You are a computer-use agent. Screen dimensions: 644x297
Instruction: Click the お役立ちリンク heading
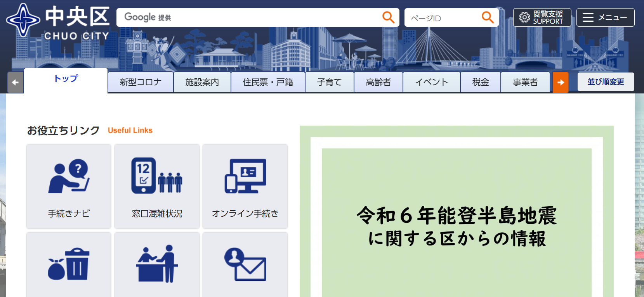(63, 131)
